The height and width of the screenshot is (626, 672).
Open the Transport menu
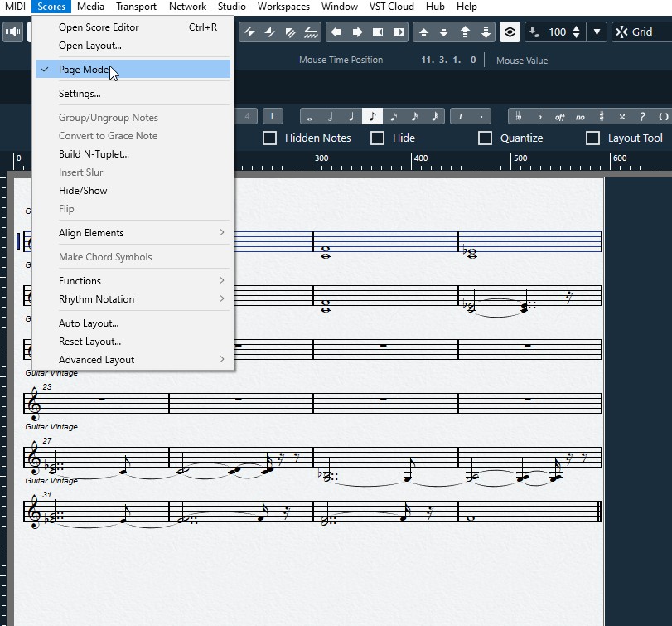pyautogui.click(x=136, y=7)
